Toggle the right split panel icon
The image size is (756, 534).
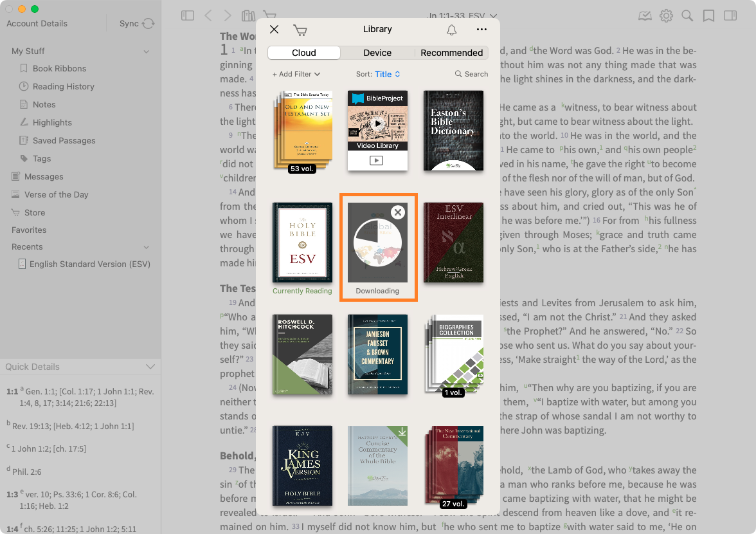(x=730, y=16)
